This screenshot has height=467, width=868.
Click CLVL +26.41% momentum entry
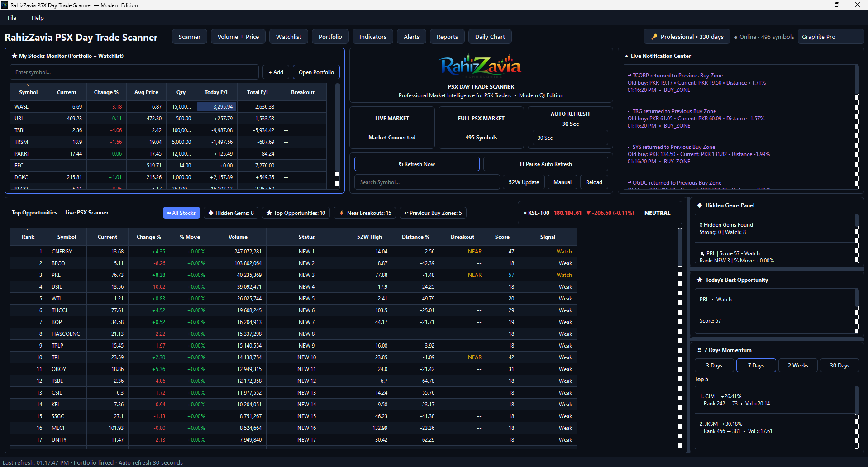coord(774,400)
